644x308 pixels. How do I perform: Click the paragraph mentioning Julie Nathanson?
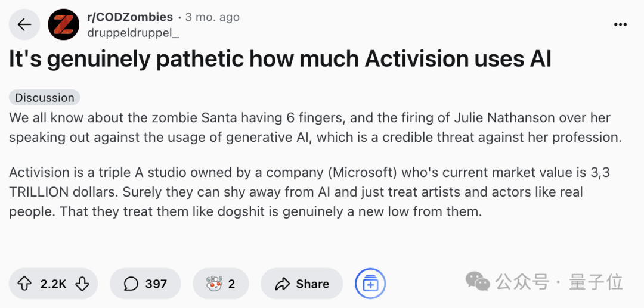(315, 127)
